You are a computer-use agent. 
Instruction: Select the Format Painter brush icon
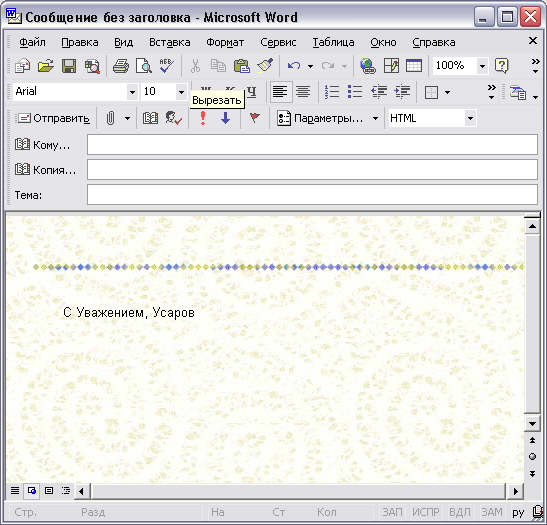coord(265,66)
